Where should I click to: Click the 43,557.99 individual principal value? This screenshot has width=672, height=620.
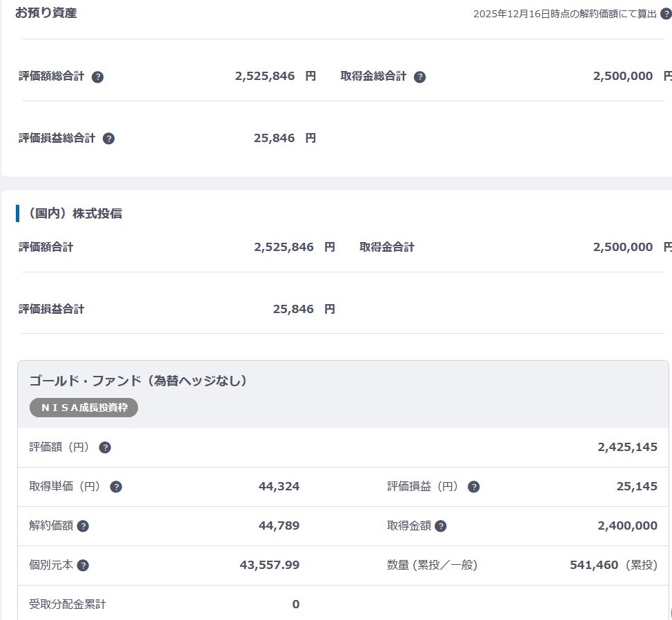(269, 566)
